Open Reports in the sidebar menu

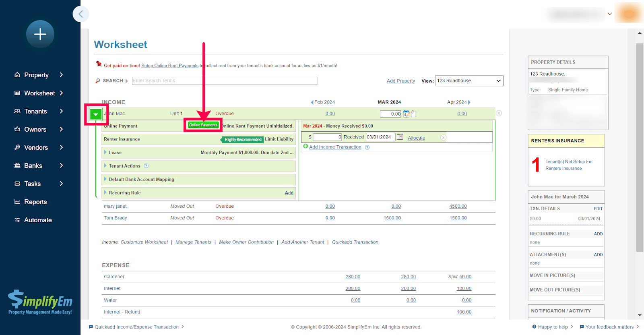tap(35, 202)
